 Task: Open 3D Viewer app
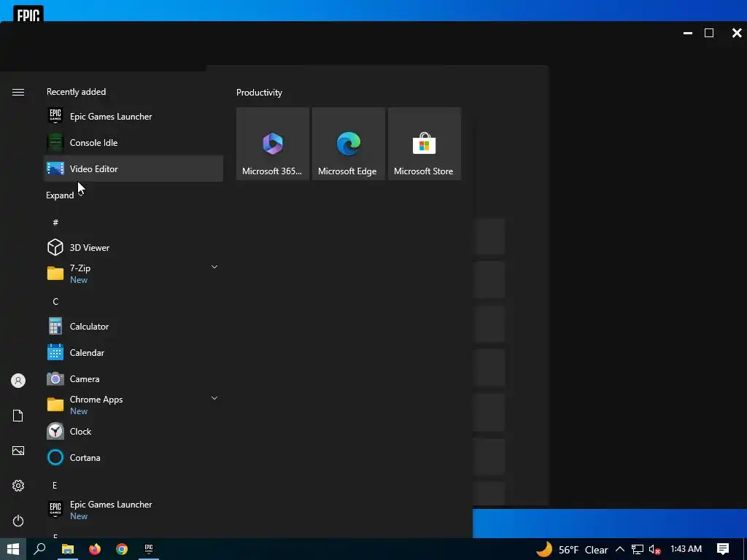coord(133,248)
